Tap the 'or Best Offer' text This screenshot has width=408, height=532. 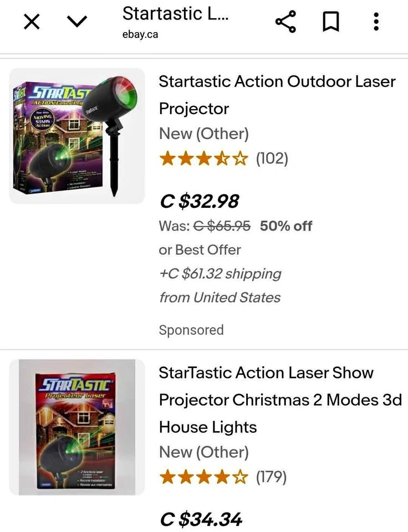pos(200,250)
